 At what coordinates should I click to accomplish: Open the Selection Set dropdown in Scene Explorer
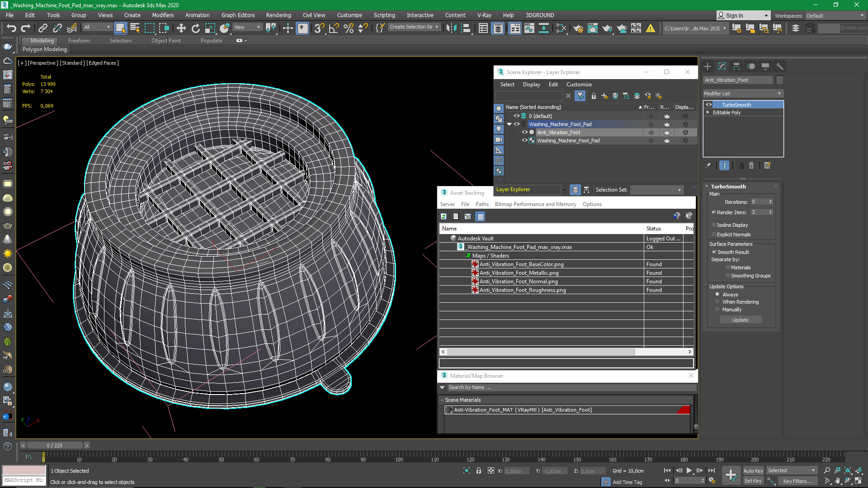pos(656,190)
